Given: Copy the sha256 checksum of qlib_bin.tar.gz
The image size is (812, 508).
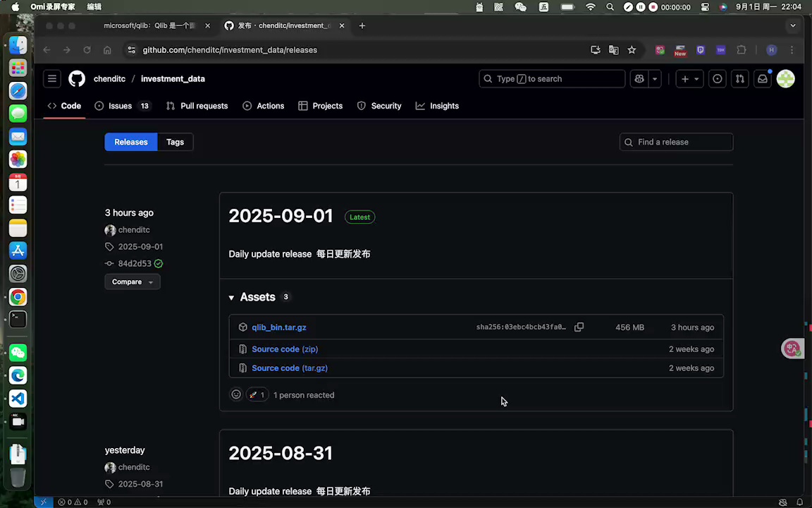Looking at the screenshot, I should tap(579, 327).
